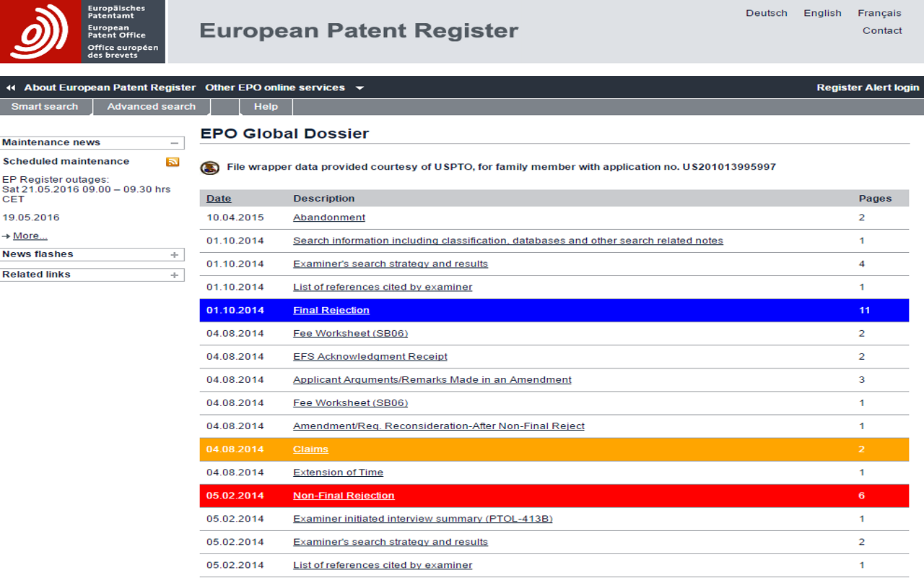Open the Abandonment document link

tap(329, 217)
